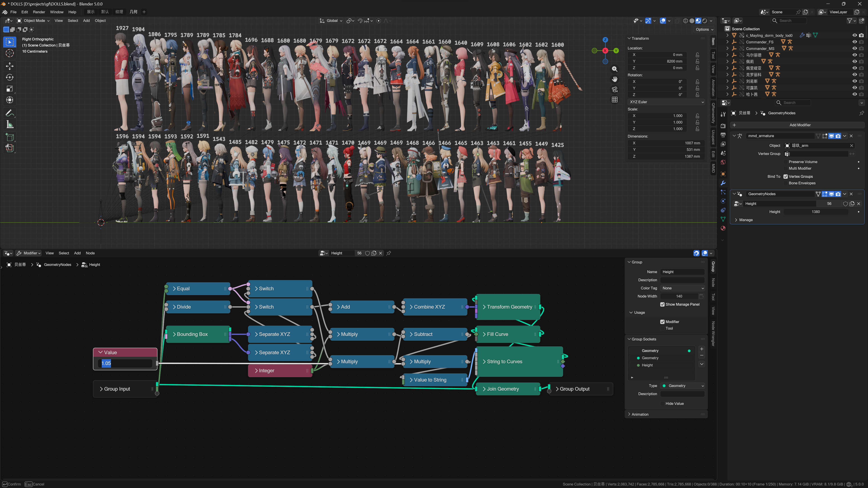Toggle camera view icon in viewport
The height and width of the screenshot is (488, 868).
615,89
